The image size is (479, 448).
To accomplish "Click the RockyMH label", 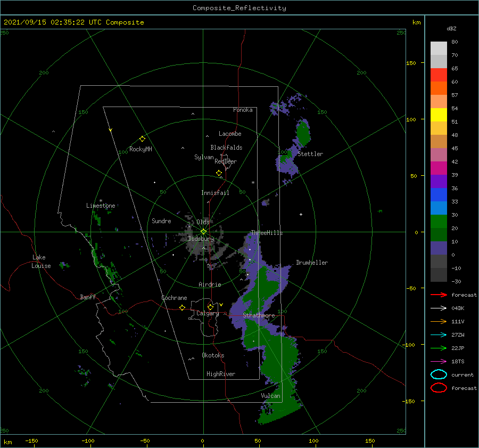I will 141,149.
